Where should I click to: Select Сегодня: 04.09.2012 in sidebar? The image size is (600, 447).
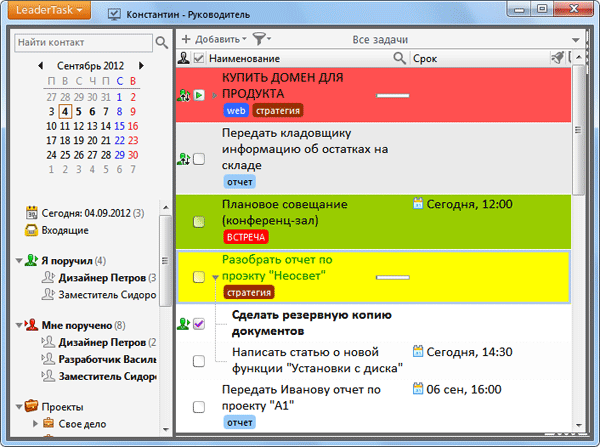(x=93, y=213)
